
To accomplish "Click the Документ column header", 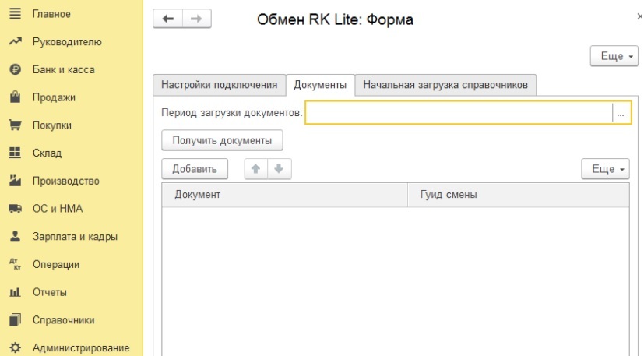I will click(285, 195).
